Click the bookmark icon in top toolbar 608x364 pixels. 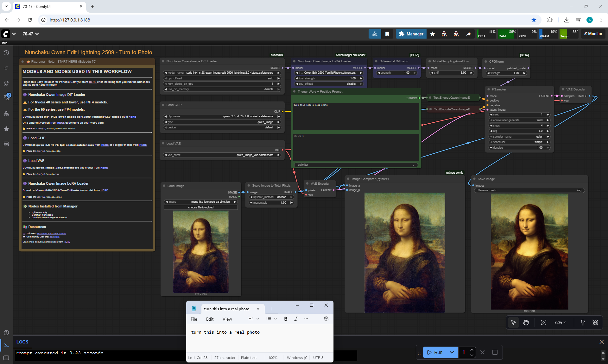tap(387, 34)
